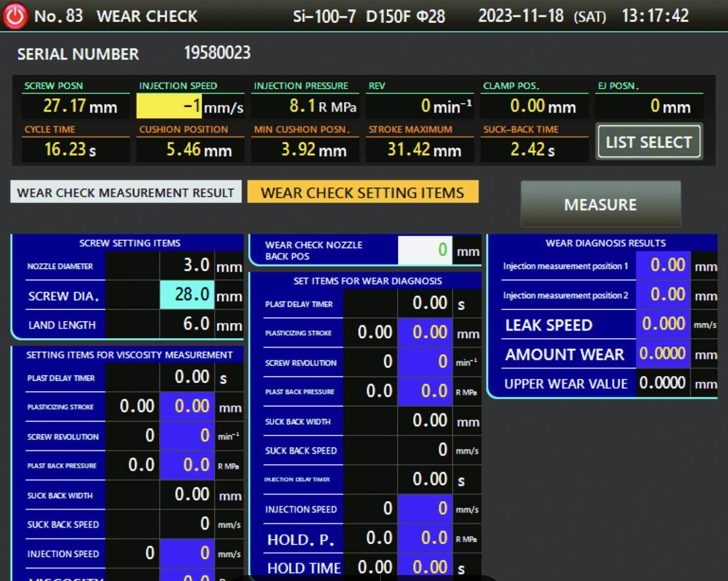This screenshot has height=581, width=728.
Task: Set viscosity Plast Delay Timer value
Action: tap(187, 377)
